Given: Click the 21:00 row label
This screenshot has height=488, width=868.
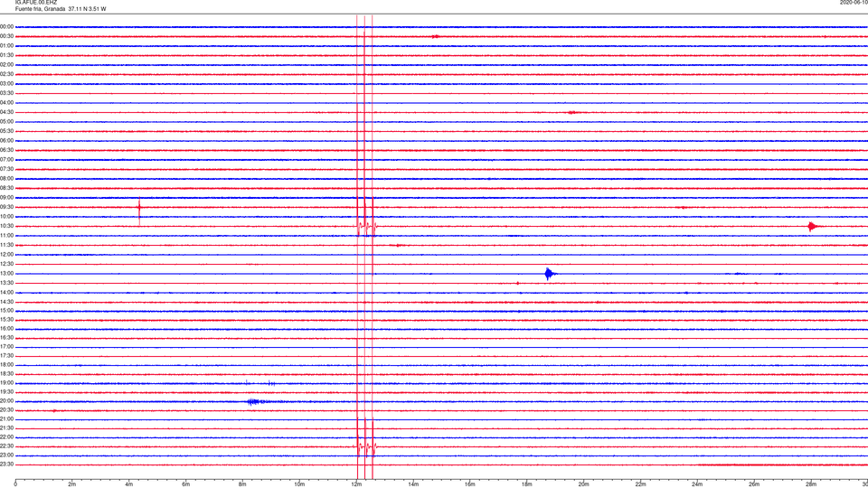Looking at the screenshot, I should pyautogui.click(x=7, y=419).
